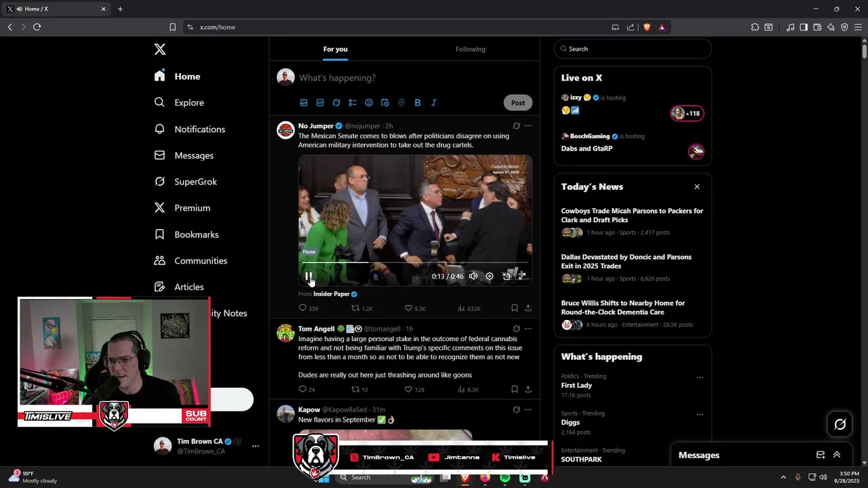Open Brave Shields icon in address bar

[647, 27]
